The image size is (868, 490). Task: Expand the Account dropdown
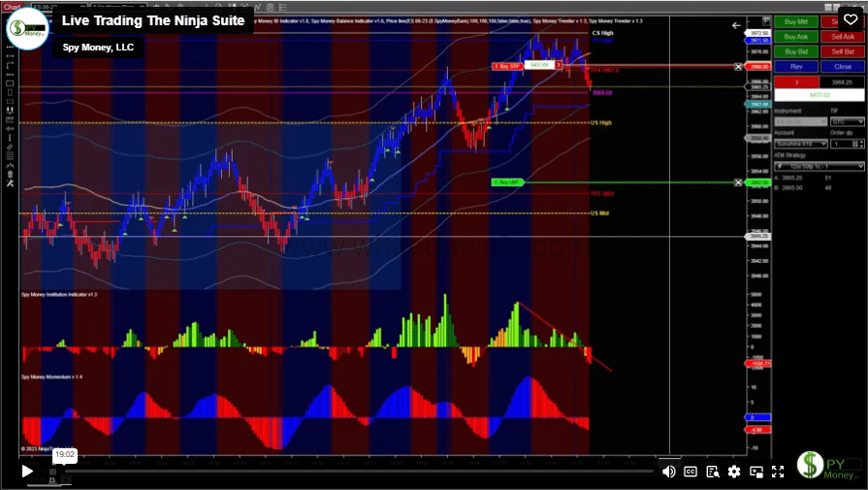pyautogui.click(x=800, y=143)
